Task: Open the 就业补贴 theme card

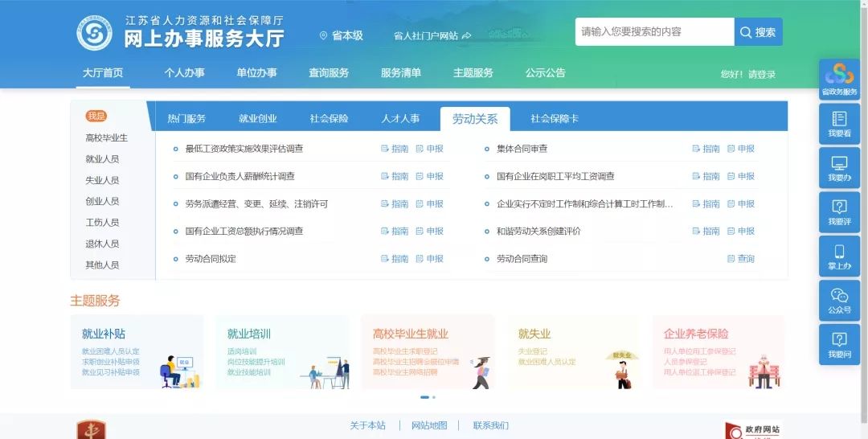Action: click(x=137, y=351)
